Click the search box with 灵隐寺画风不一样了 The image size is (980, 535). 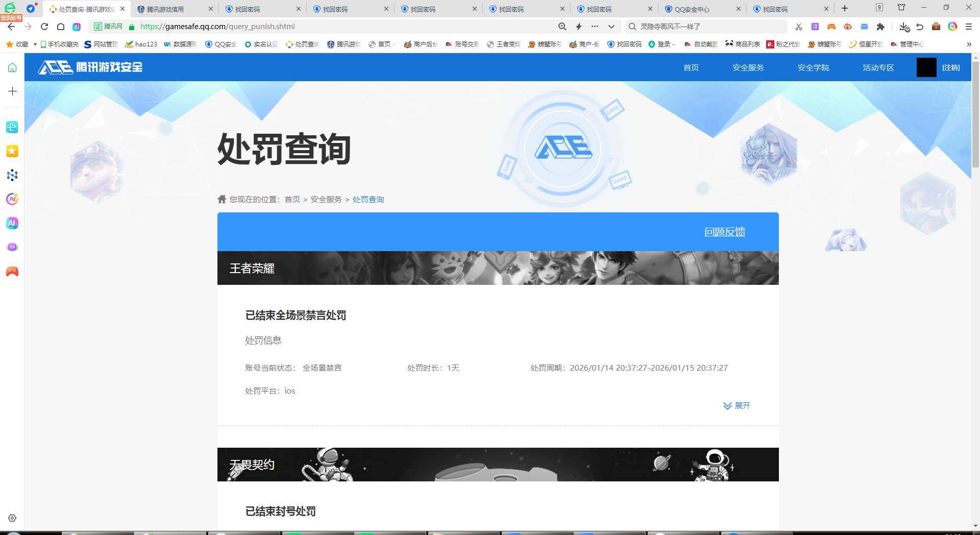tap(706, 27)
